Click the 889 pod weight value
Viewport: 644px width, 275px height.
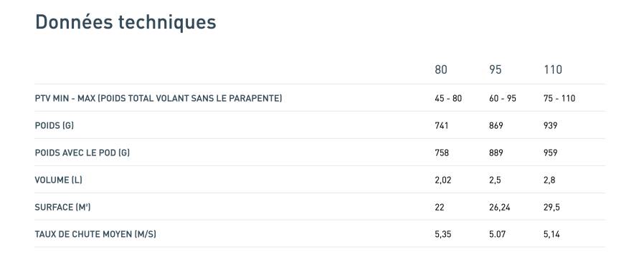tap(496, 153)
